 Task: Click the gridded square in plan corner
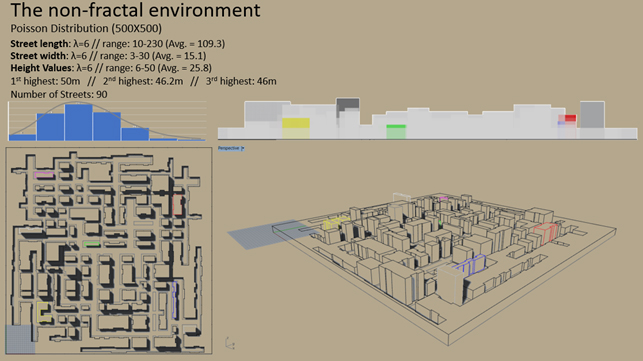click(x=20, y=339)
